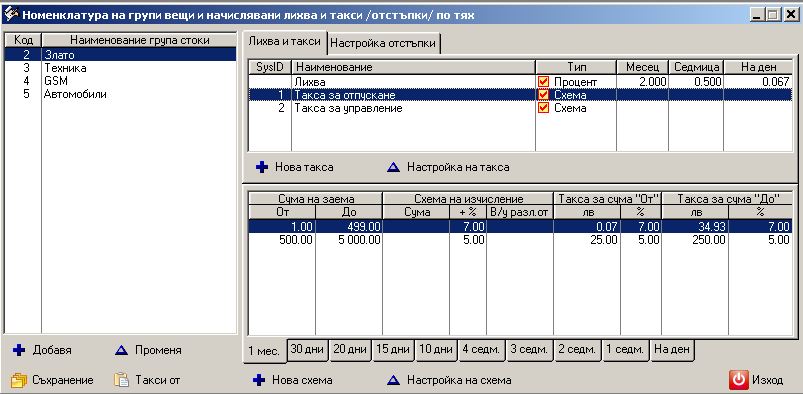Viewport: 803px width, 394px height.
Task: Click the Изход exit label
Action: pyautogui.click(x=768, y=380)
